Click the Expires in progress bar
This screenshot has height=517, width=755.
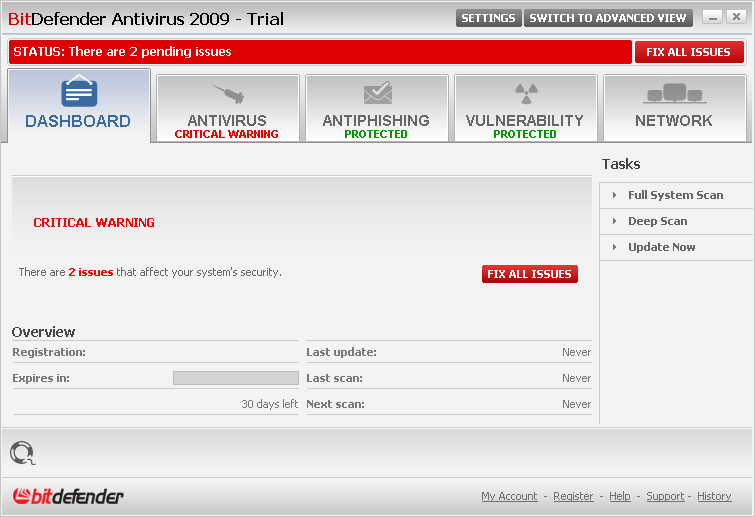[236, 378]
